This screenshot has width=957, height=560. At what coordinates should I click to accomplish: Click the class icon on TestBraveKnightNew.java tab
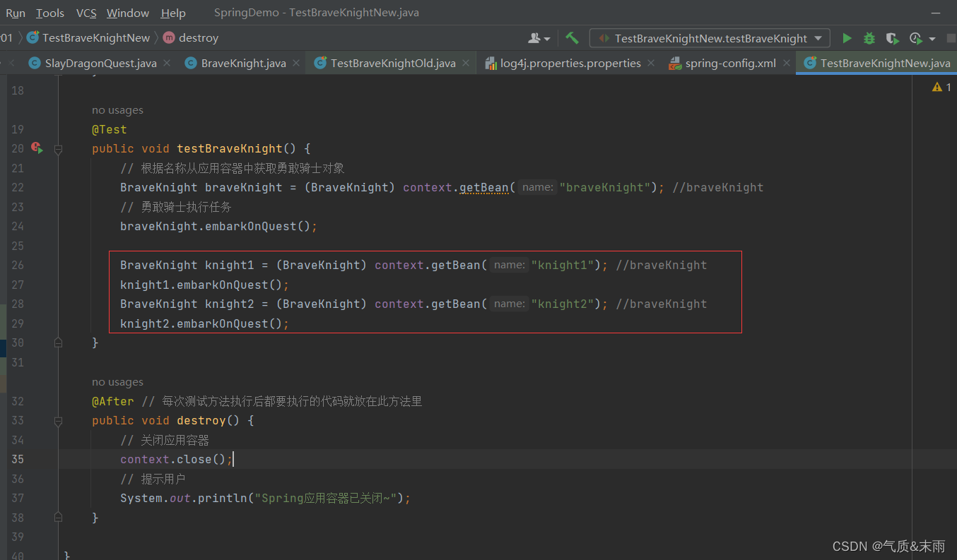811,63
